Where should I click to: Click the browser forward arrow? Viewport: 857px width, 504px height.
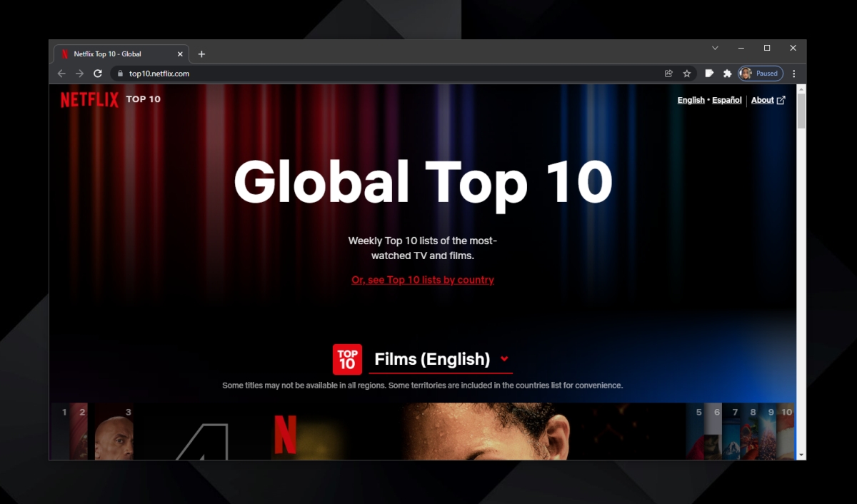click(79, 74)
